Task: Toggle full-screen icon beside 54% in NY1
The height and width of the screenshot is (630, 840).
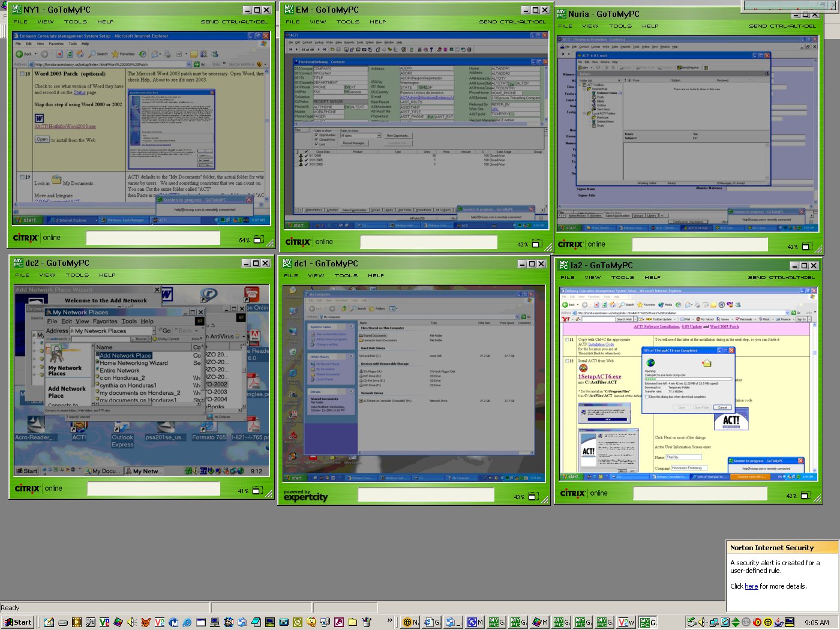Action: pyautogui.click(x=258, y=240)
